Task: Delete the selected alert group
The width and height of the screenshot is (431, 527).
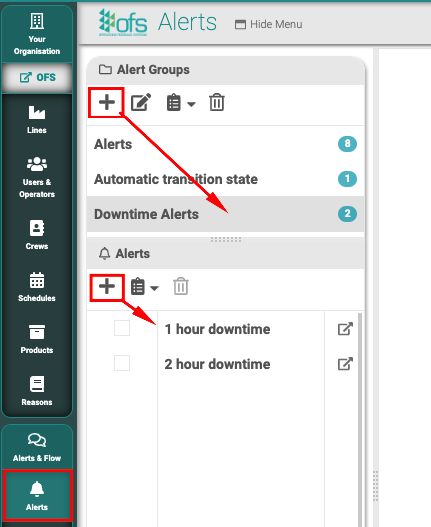Action: (217, 102)
